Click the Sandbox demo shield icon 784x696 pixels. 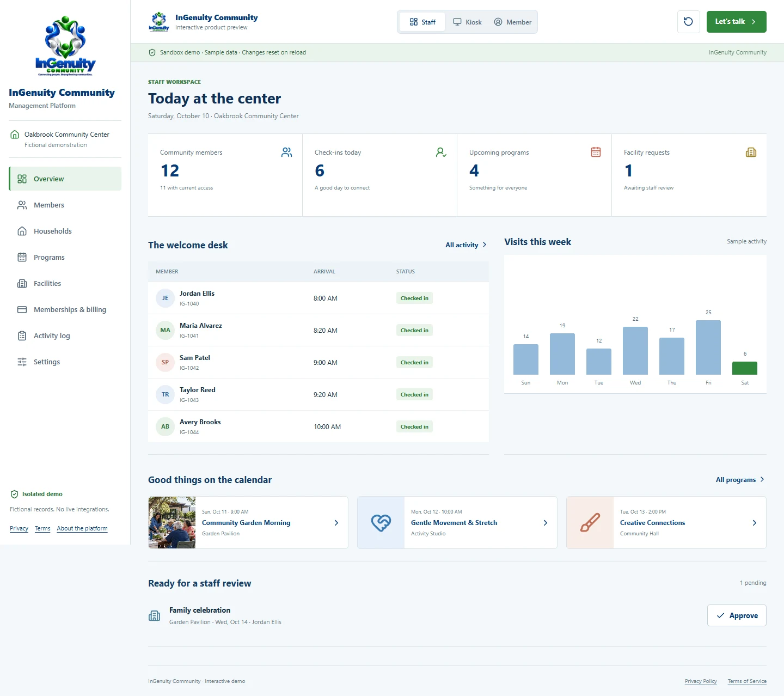click(x=152, y=53)
